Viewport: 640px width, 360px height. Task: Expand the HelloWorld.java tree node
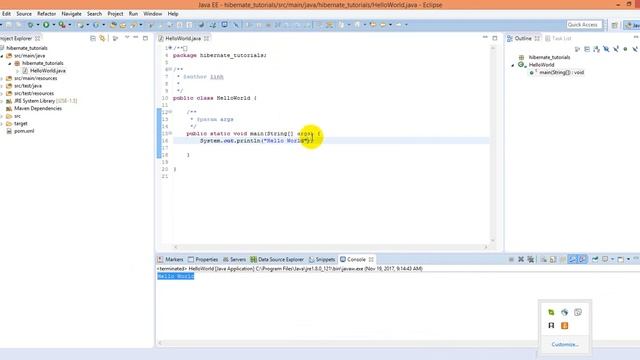click(18, 71)
